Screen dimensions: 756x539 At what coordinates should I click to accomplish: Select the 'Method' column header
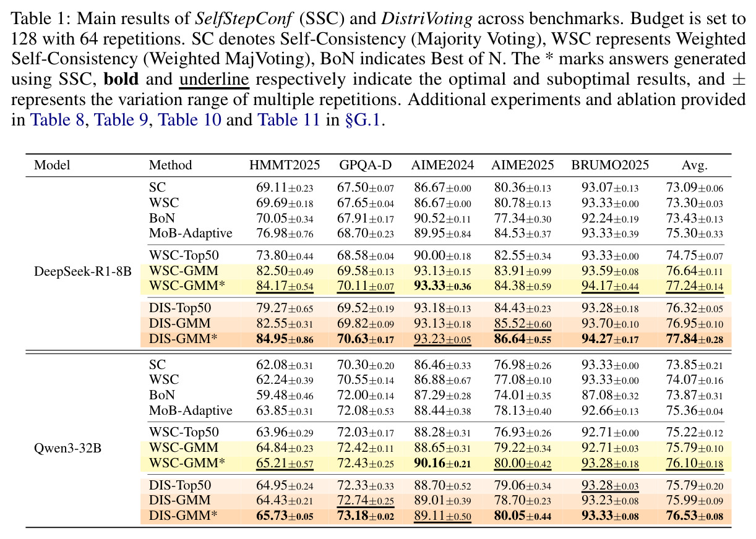pos(170,165)
